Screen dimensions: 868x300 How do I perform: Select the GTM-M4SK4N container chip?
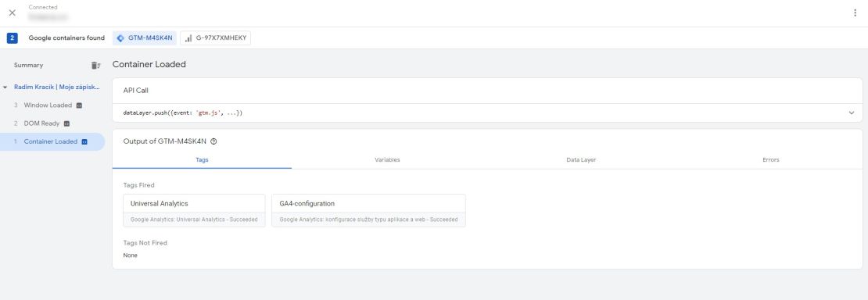(x=145, y=38)
